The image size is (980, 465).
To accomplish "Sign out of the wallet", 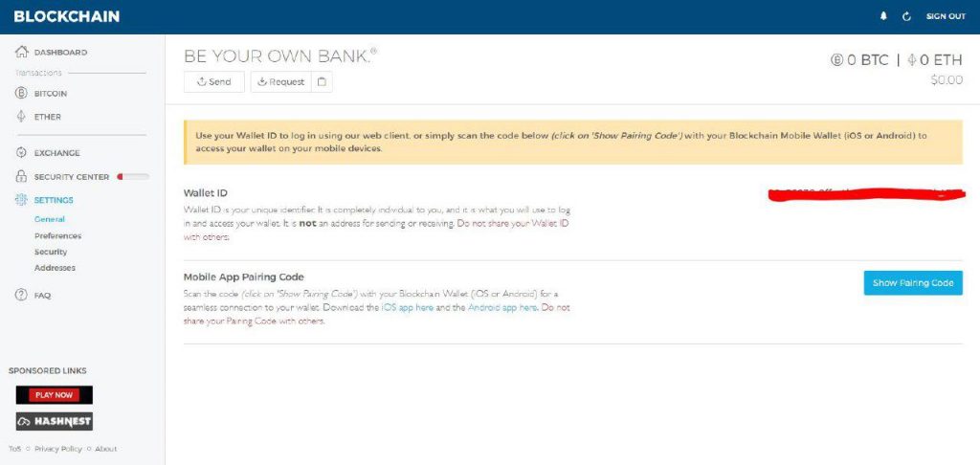I will pyautogui.click(x=946, y=17).
